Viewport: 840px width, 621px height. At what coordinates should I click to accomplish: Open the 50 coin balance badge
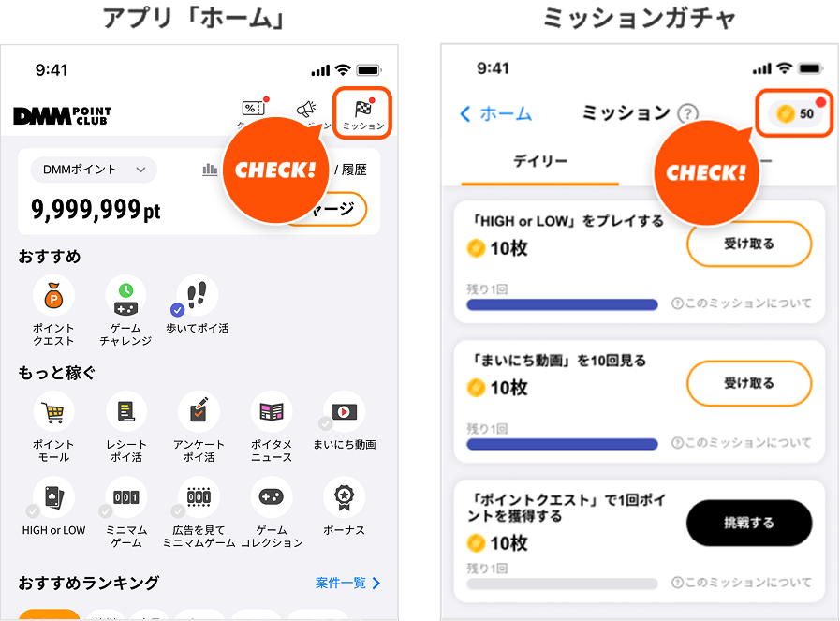pos(795,113)
